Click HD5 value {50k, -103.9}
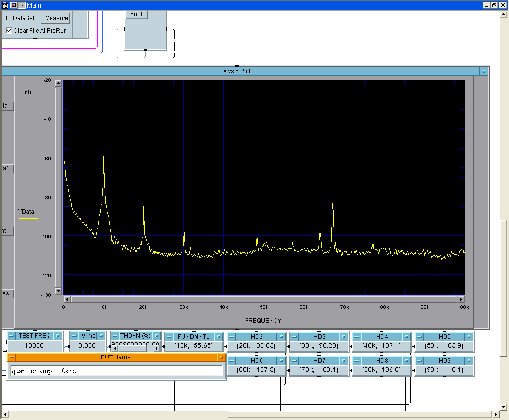Image resolution: width=509 pixels, height=420 pixels. point(444,346)
